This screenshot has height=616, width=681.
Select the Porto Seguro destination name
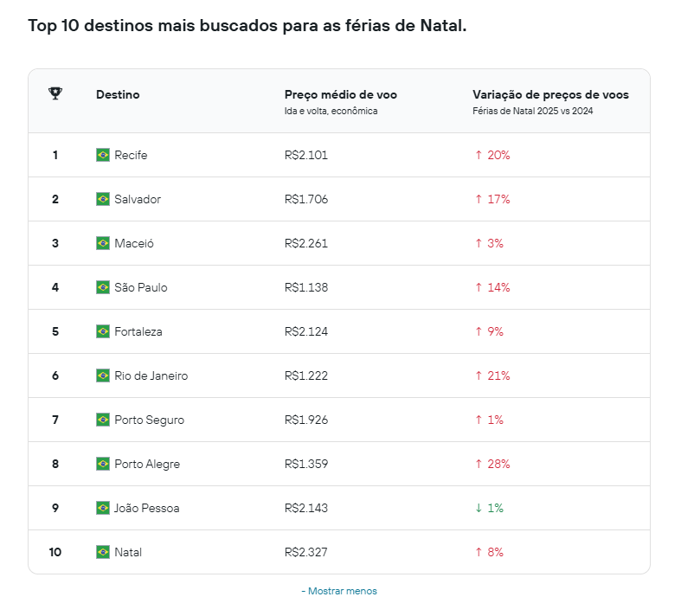[x=149, y=420]
